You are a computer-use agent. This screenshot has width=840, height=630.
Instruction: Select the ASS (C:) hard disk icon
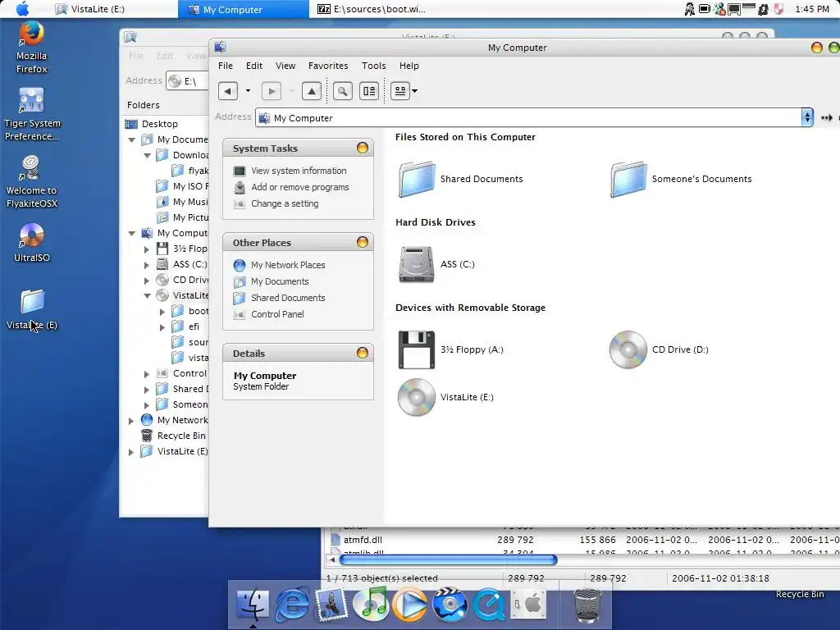coord(417,264)
